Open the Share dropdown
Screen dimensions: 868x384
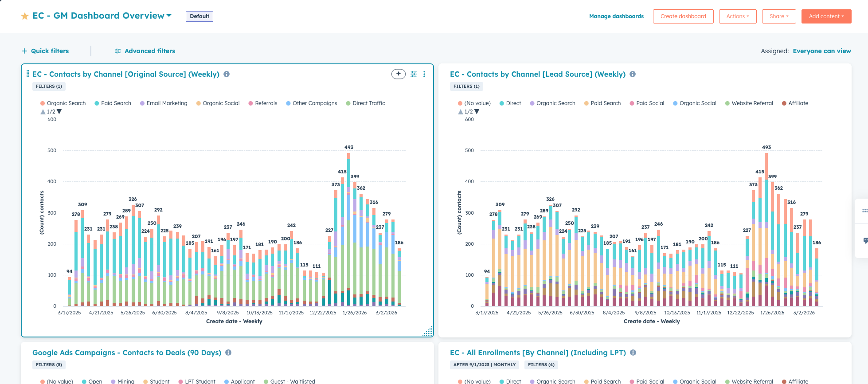[779, 16]
